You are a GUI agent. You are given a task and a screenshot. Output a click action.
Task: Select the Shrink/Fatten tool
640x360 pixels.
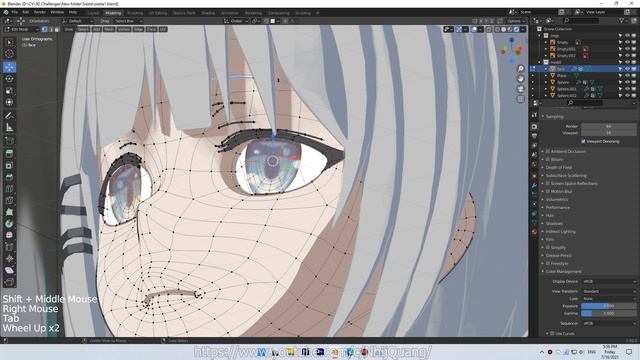point(9,258)
